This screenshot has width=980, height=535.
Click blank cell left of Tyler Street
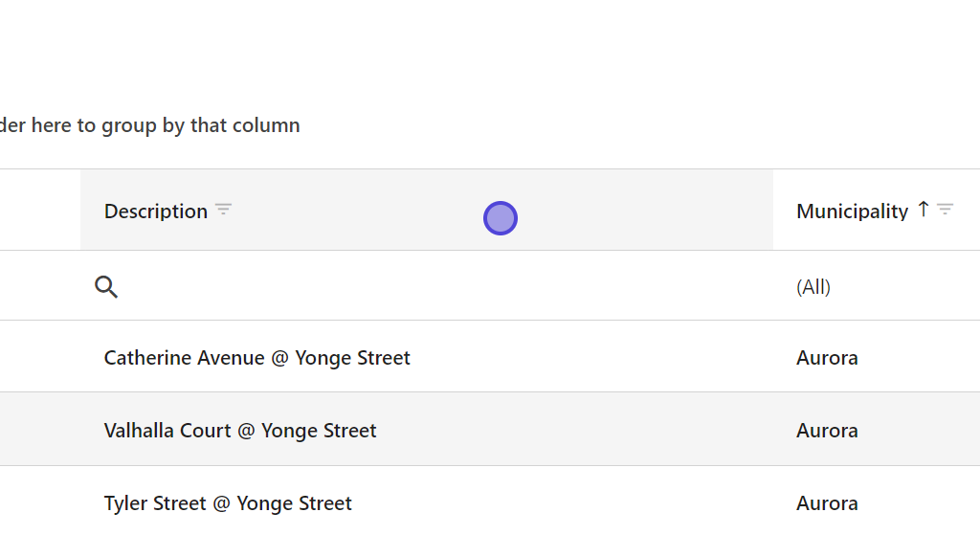click(x=38, y=503)
